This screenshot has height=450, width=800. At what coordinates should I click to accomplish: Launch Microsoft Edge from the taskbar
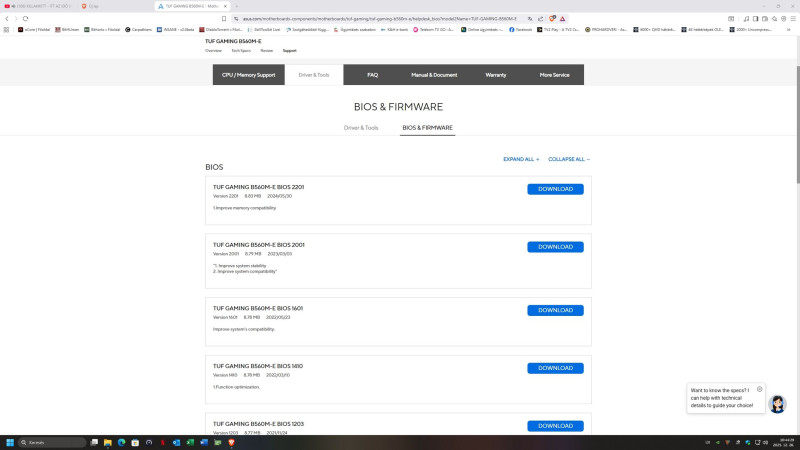[121, 442]
